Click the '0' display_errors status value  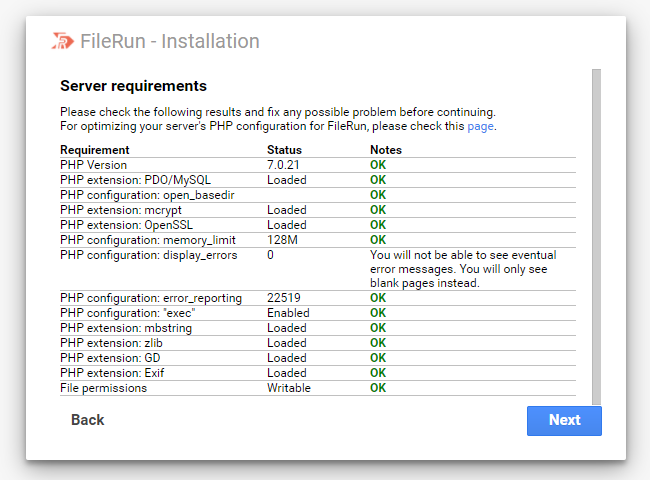click(x=270, y=255)
